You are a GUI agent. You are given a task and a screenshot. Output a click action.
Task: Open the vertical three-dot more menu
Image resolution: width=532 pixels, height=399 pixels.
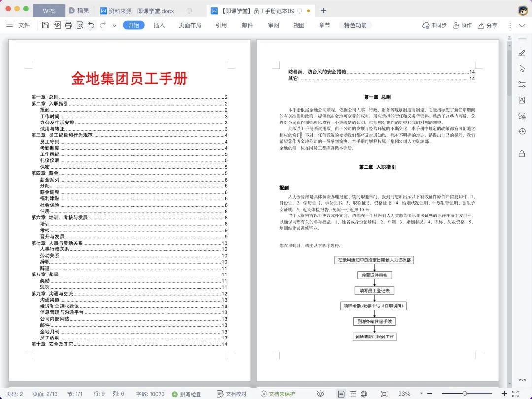point(510,25)
